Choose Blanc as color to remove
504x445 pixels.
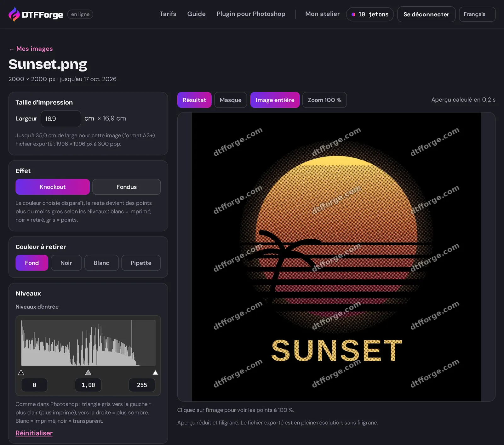101,263
